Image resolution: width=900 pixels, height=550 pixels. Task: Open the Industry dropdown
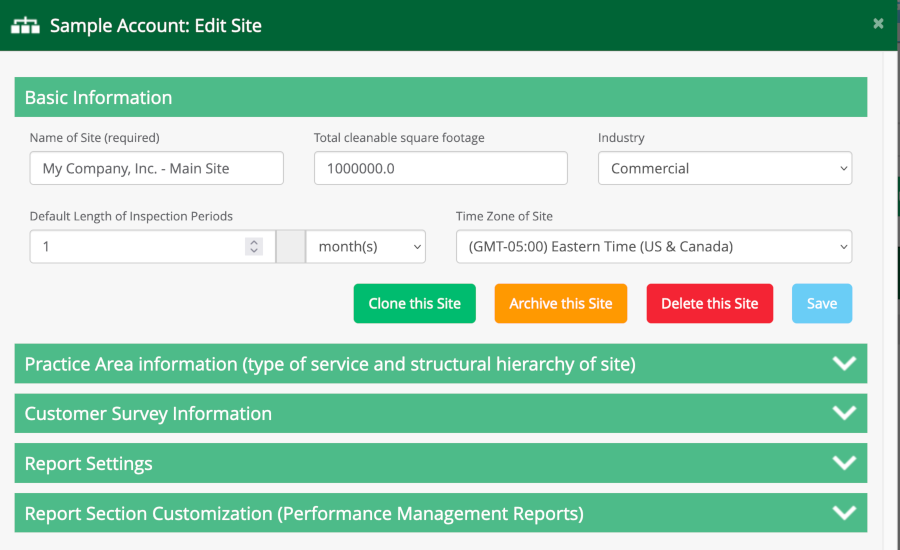pos(724,169)
